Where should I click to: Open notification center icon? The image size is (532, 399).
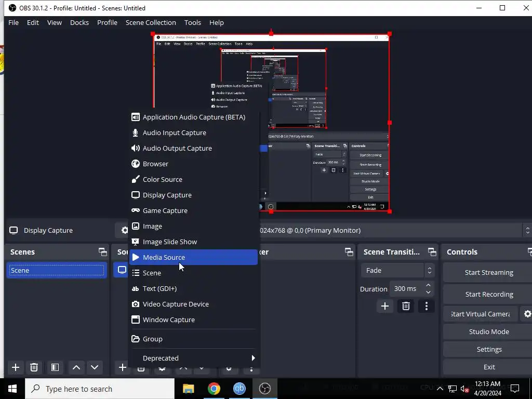515,389
